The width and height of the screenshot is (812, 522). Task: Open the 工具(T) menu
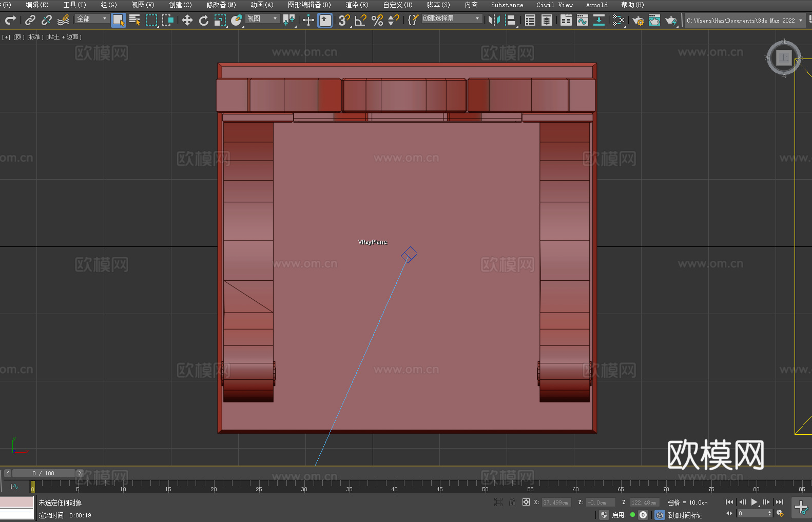(75, 5)
